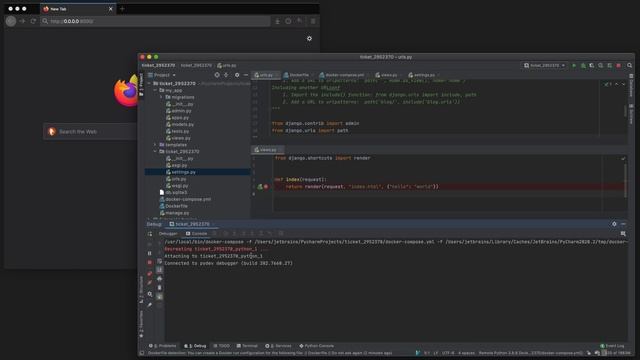The width and height of the screenshot is (640, 360).
Task: Click the Firefox address bar
Action: pos(155,21)
